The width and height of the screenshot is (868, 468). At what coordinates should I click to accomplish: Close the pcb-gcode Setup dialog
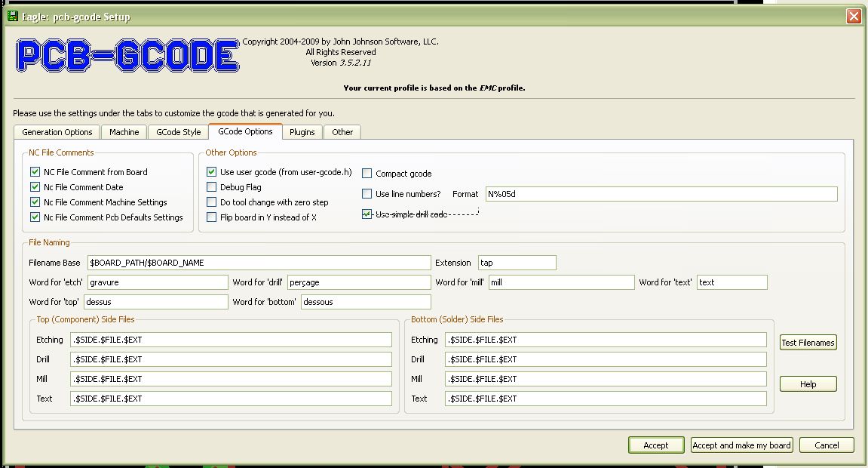853,16
